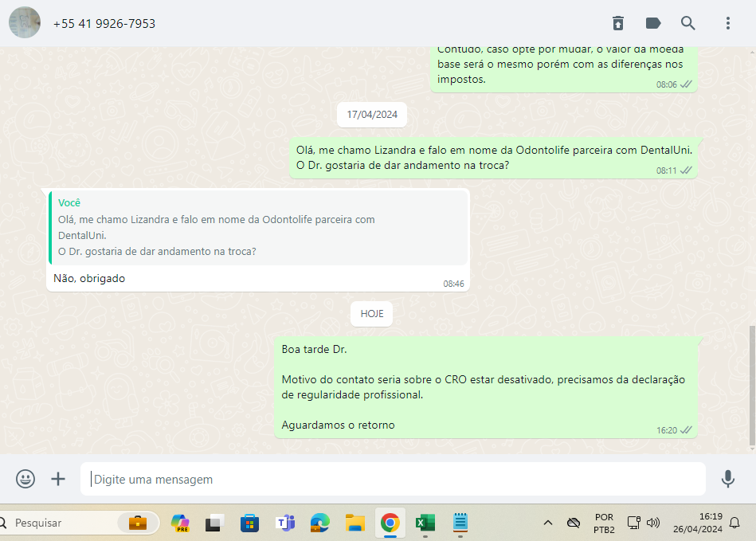Click the plus attach button
Image resolution: width=756 pixels, height=541 pixels.
58,479
